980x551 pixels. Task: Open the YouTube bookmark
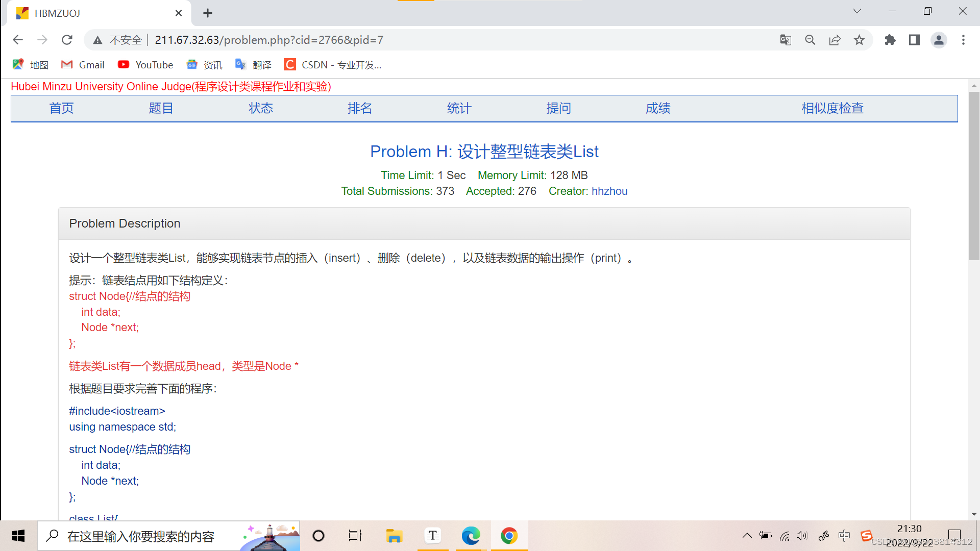[x=145, y=65]
